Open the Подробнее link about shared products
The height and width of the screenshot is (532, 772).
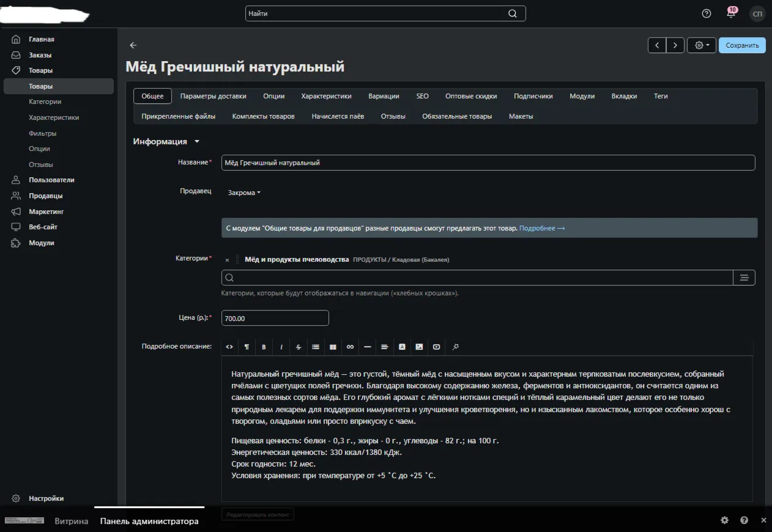(542, 228)
